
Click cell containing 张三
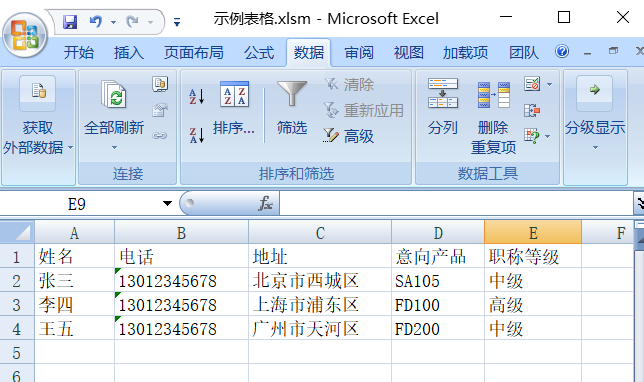(x=74, y=281)
